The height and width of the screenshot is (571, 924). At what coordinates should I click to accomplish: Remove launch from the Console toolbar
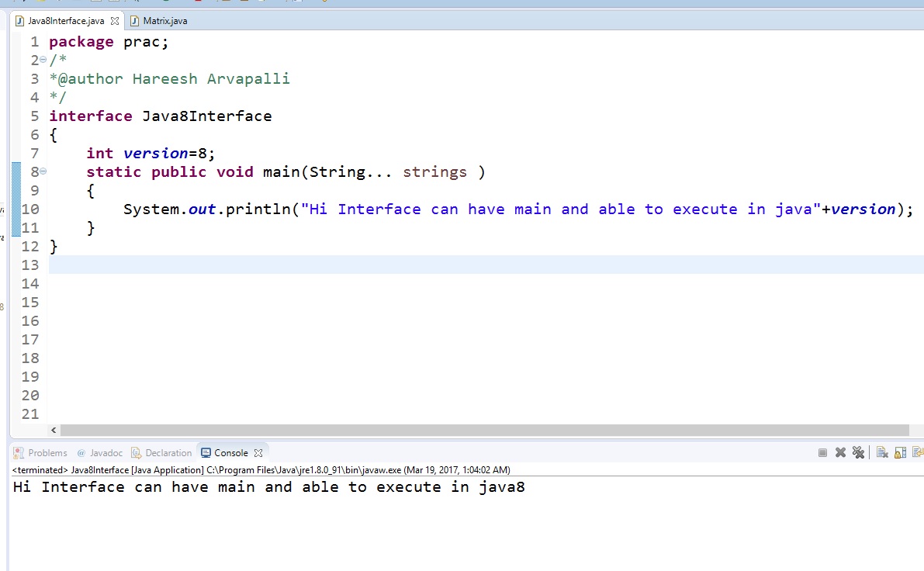pyautogui.click(x=840, y=452)
